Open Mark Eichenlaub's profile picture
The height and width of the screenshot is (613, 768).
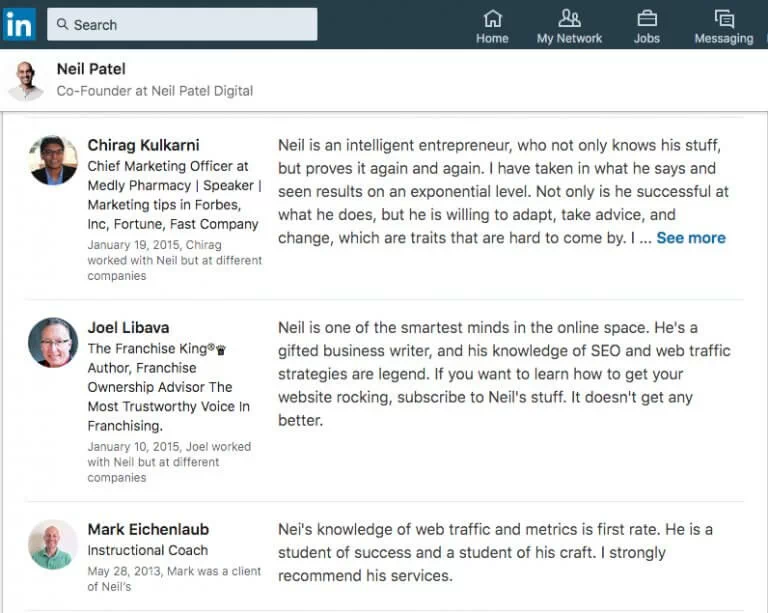[x=53, y=545]
